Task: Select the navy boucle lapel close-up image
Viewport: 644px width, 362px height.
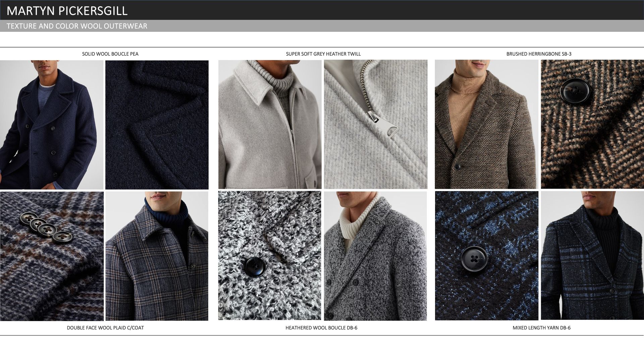Action: (x=157, y=125)
